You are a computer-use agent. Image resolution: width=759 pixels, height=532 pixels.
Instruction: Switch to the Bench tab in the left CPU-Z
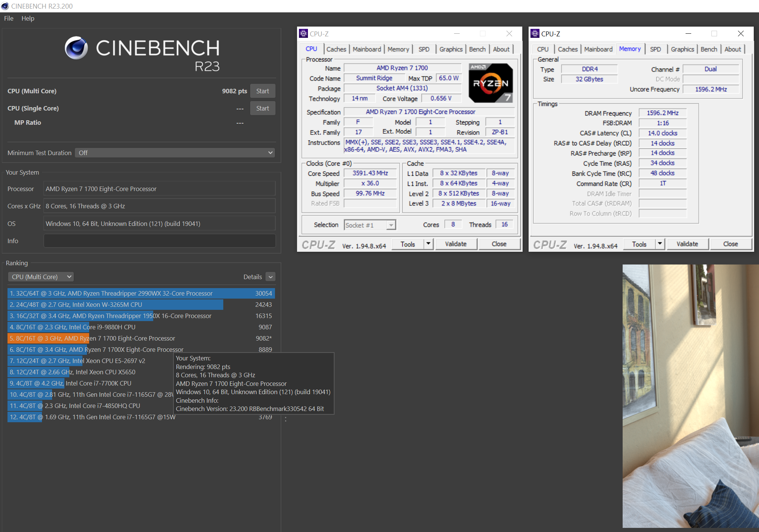(x=477, y=49)
